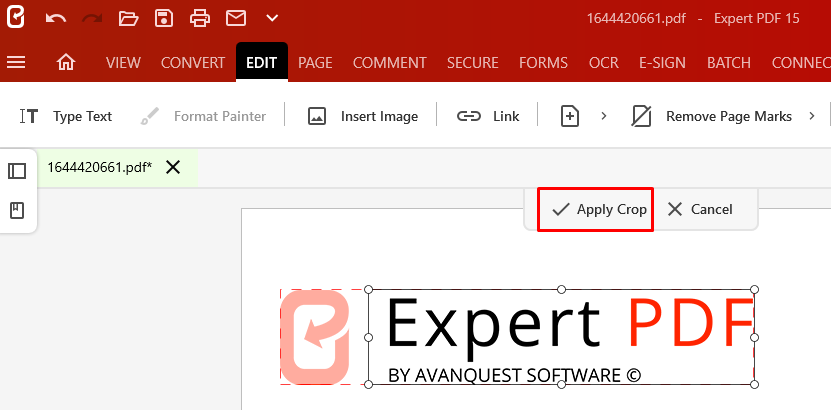The height and width of the screenshot is (410, 831).
Task: Click the add page plus icon
Action: (x=570, y=116)
